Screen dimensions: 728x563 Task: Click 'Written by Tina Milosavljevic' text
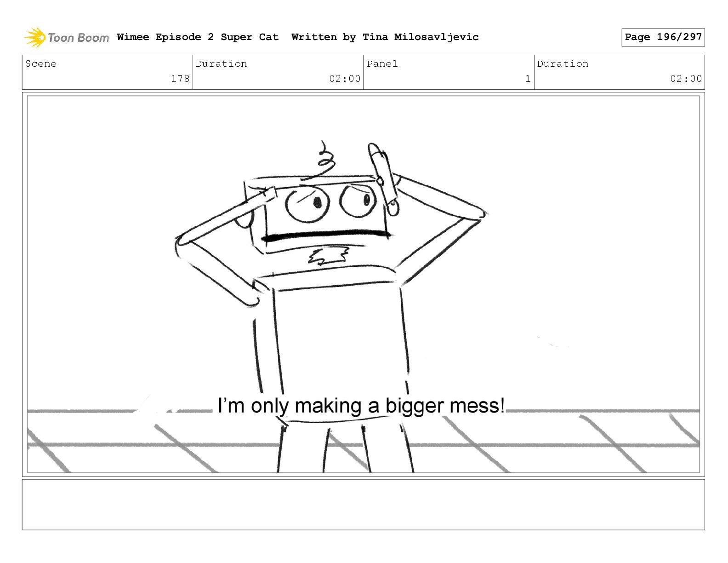(x=385, y=37)
